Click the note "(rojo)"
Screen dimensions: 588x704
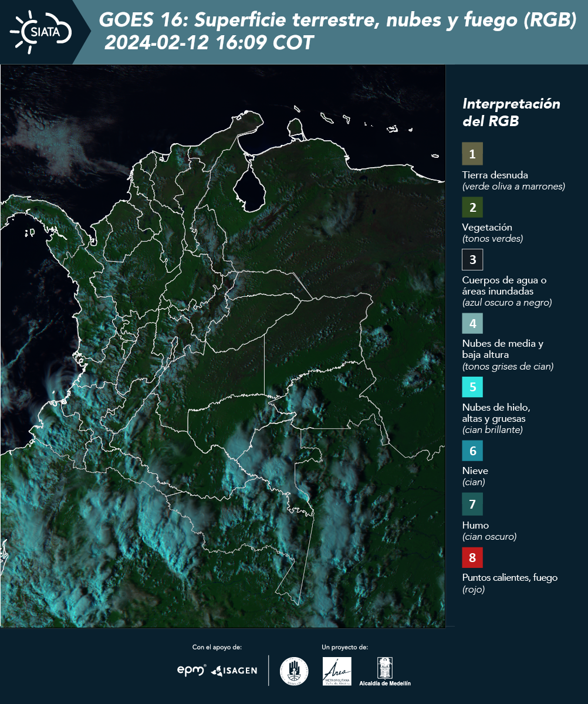click(x=474, y=590)
